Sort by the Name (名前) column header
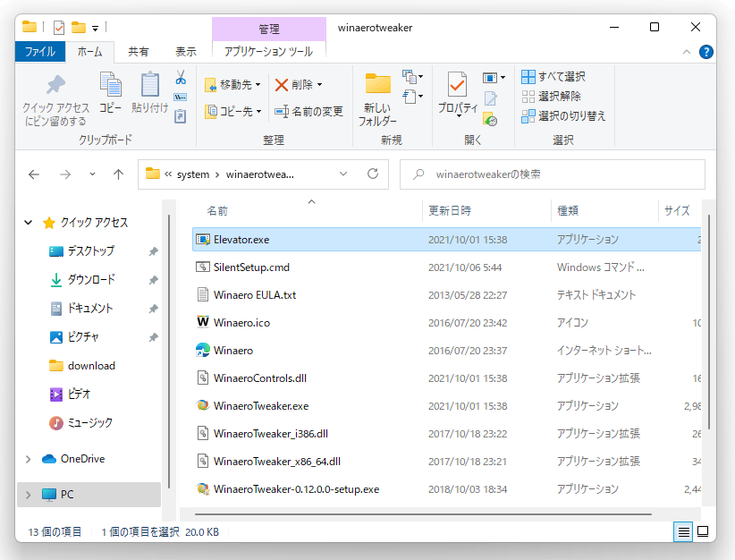This screenshot has height=560, width=735. tap(307, 210)
